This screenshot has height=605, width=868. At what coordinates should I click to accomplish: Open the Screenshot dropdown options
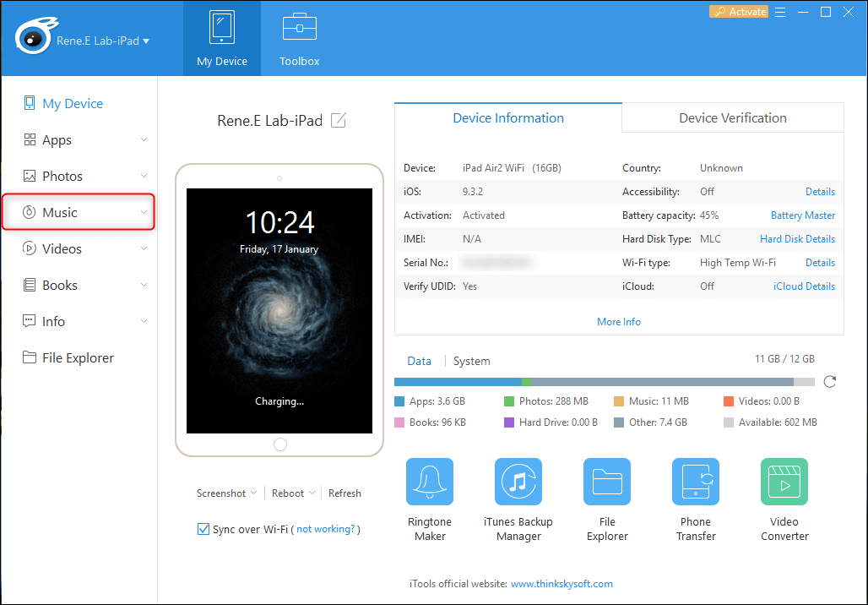[226, 493]
